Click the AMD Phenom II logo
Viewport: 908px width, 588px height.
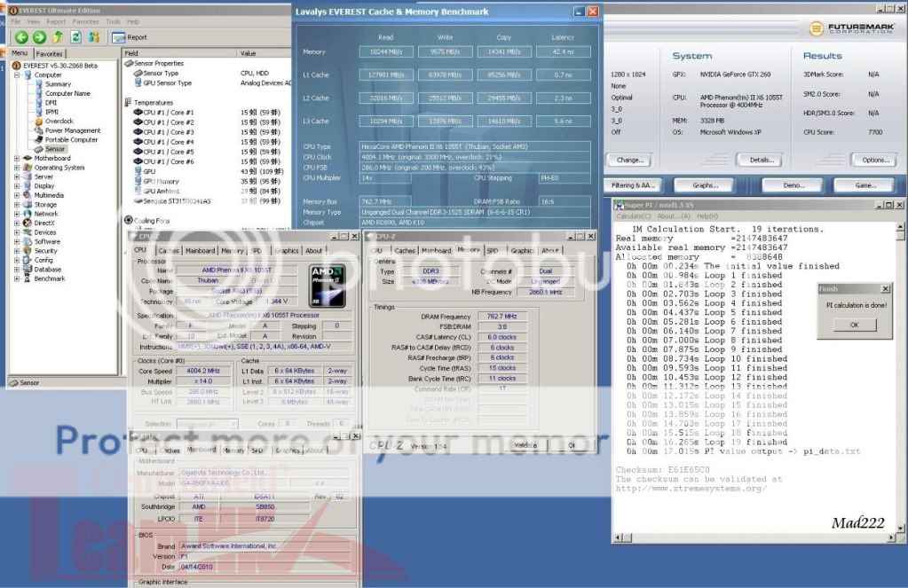[x=327, y=282]
